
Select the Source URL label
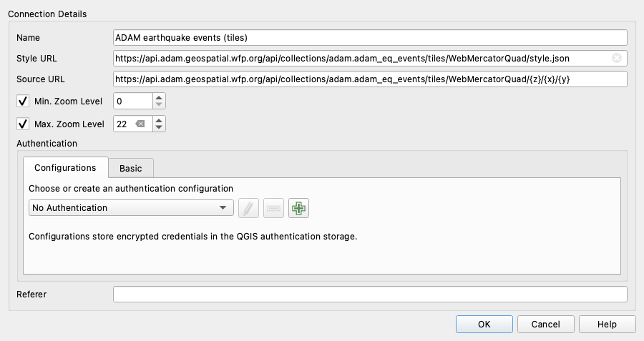pos(41,79)
